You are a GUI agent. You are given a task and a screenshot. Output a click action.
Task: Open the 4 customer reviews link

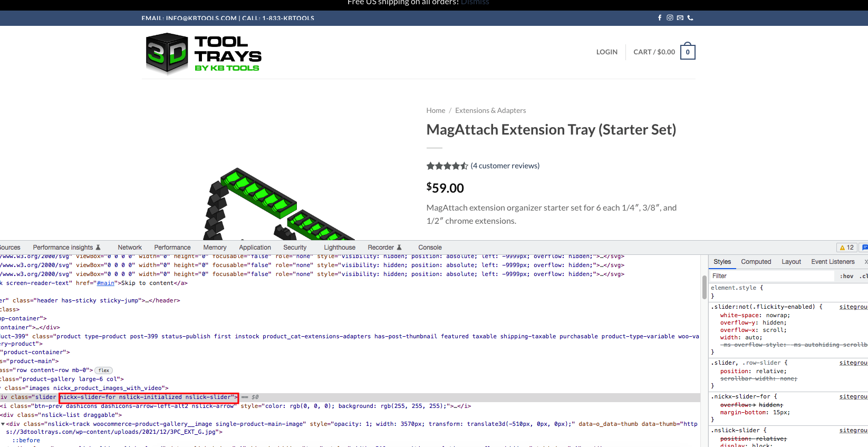pos(505,166)
